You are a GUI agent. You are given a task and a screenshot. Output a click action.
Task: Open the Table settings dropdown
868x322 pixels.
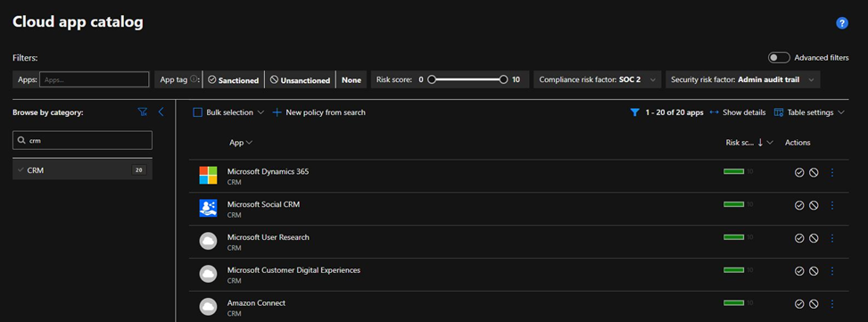pyautogui.click(x=809, y=112)
